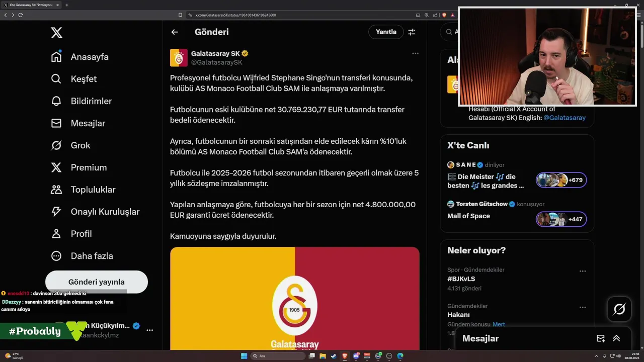Expand the Mesajlar drawer
Viewport: 644px width, 362px height.
(x=616, y=338)
